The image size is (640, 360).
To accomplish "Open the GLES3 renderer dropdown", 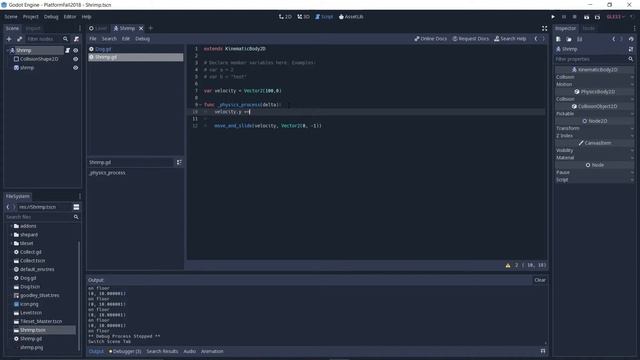I will (x=616, y=17).
